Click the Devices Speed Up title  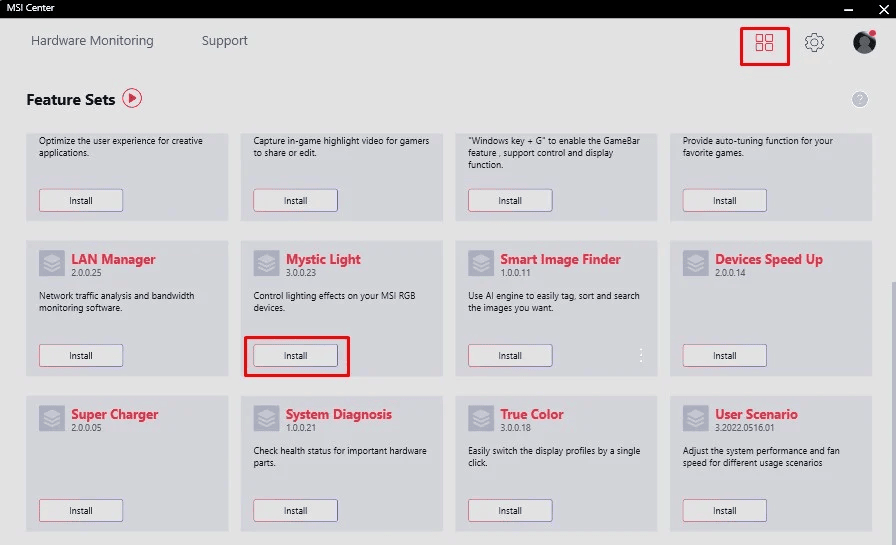click(x=769, y=259)
